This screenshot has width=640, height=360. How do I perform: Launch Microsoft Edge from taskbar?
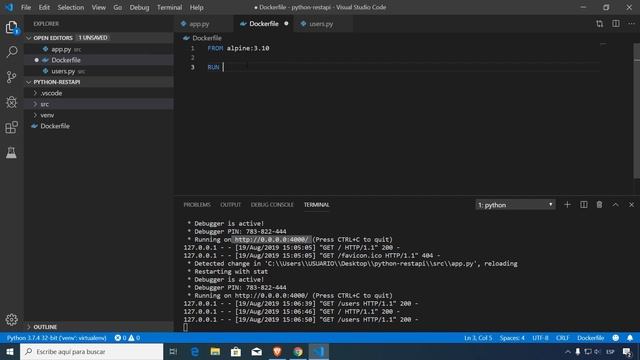(195, 351)
